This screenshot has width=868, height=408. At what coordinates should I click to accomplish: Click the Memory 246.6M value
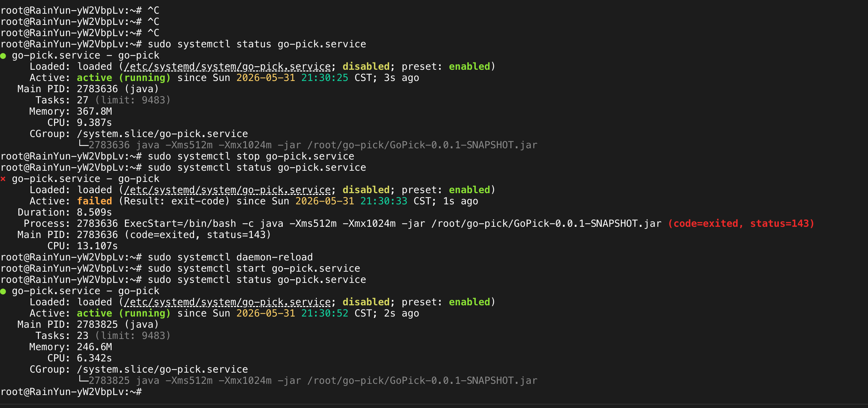click(94, 347)
